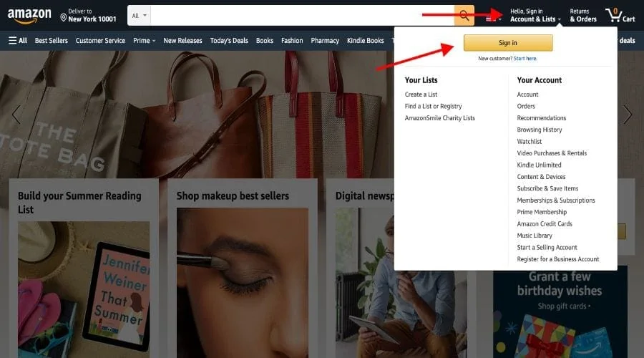
Task: Go to previous carousel slide arrow
Action: (x=16, y=115)
